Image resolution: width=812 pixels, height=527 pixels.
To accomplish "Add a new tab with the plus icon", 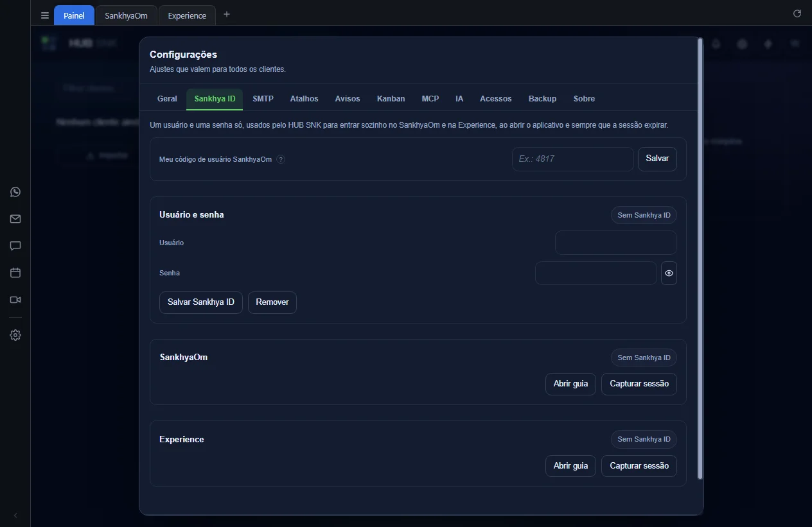I will click(x=226, y=14).
